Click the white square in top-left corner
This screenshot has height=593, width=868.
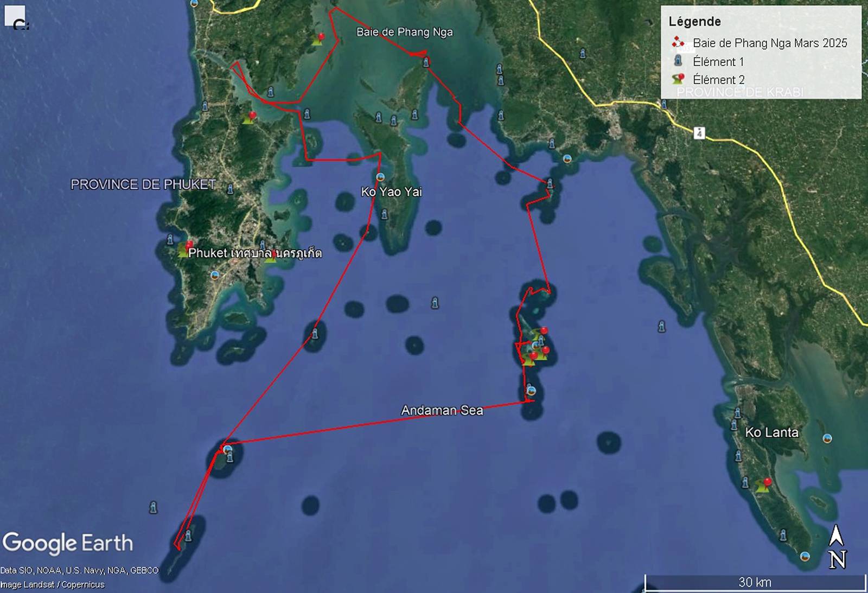tap(15, 16)
